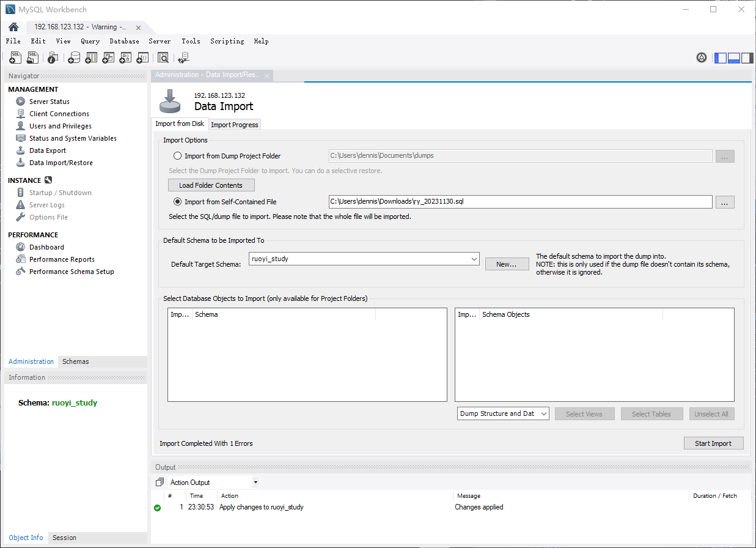
Task: Switch to the Import Progress tab
Action: [x=235, y=125]
